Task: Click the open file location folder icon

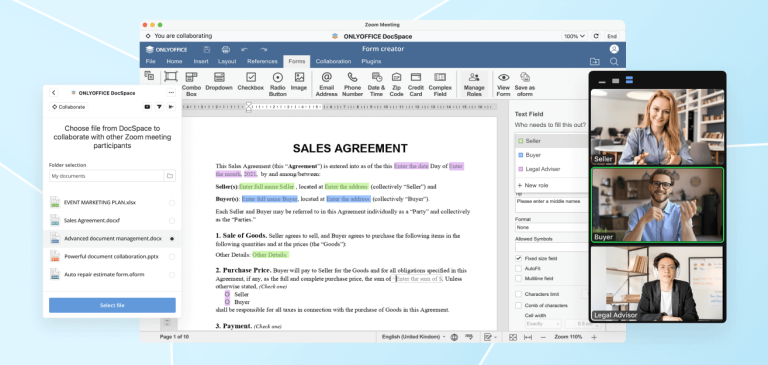Action: tap(594, 62)
